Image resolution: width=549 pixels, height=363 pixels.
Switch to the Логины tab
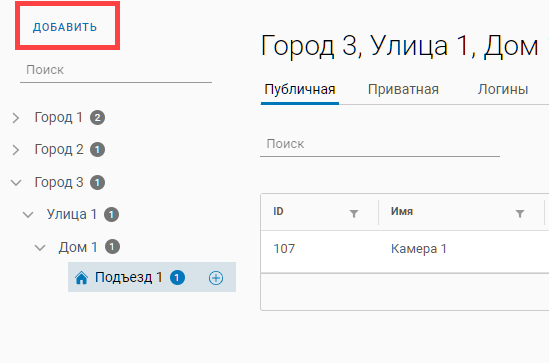[503, 90]
